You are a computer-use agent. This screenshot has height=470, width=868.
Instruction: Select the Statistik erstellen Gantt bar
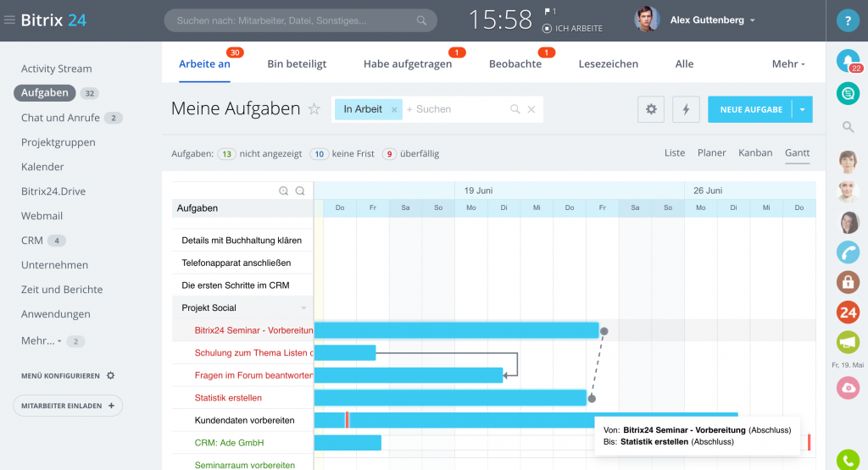(451, 397)
